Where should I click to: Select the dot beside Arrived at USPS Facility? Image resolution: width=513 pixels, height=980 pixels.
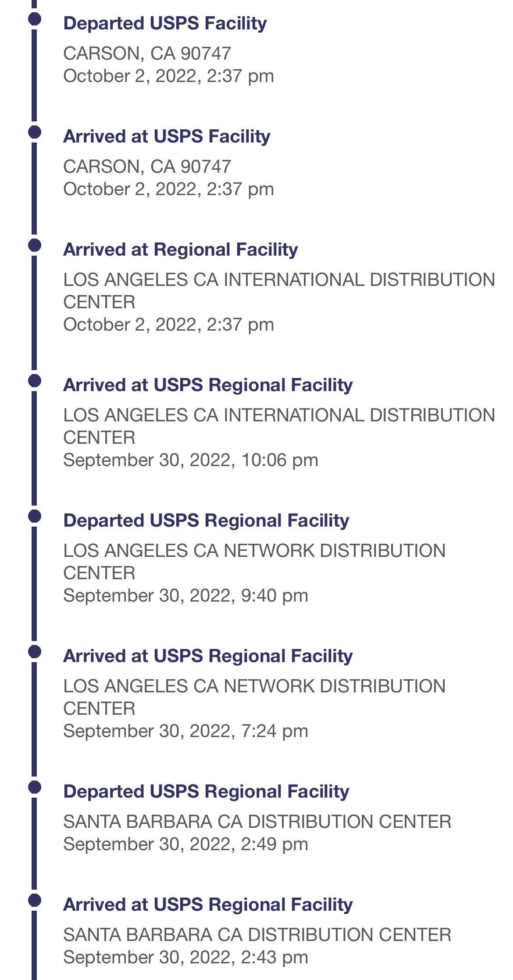[35, 132]
